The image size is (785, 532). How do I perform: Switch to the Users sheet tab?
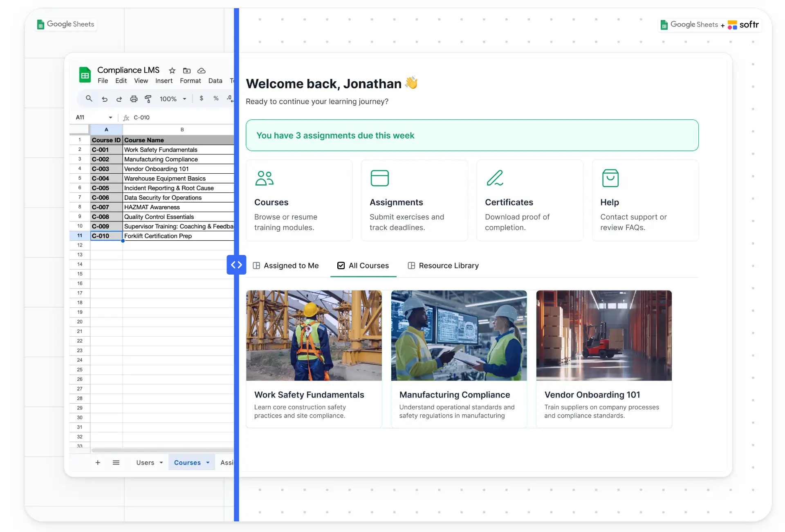(145, 463)
